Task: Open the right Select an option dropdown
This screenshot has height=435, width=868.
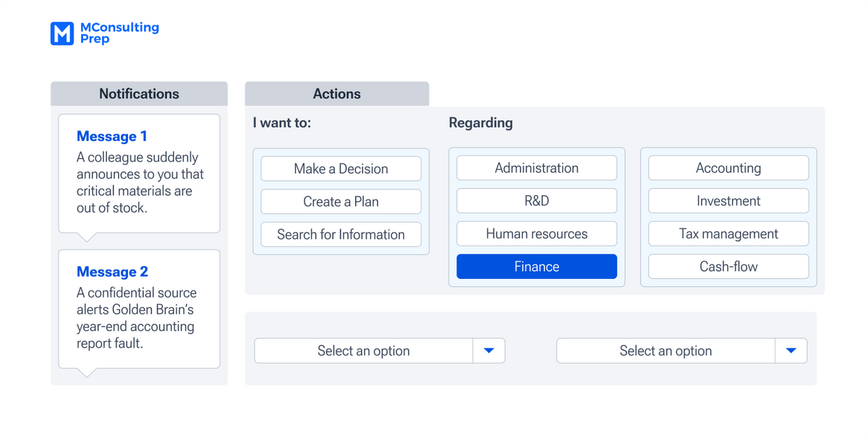Action: 681,350
